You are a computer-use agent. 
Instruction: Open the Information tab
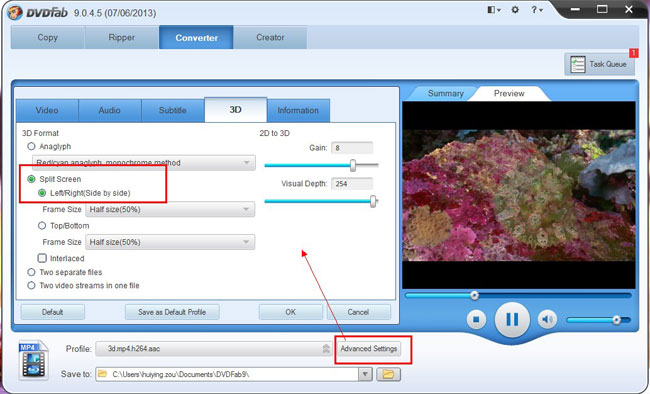coord(298,110)
